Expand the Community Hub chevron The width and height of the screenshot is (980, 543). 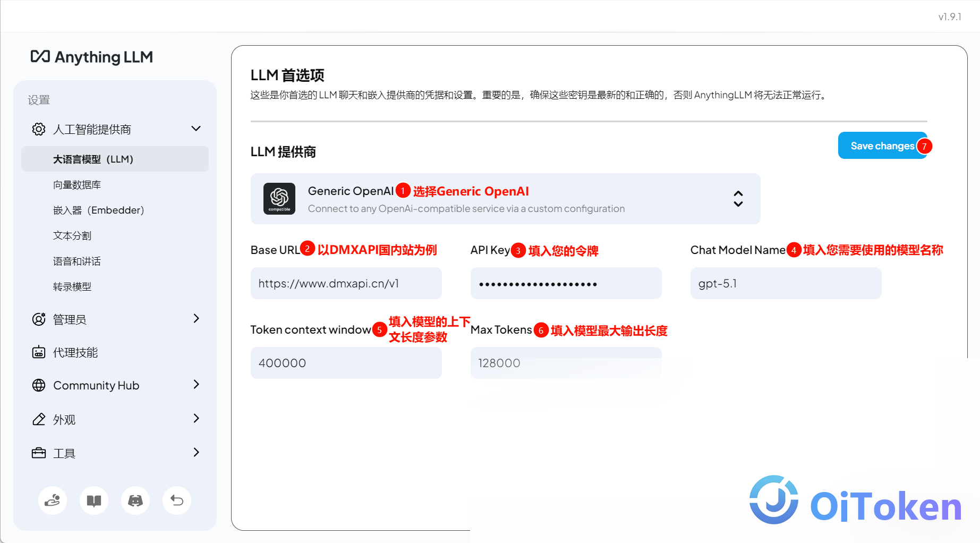point(196,384)
